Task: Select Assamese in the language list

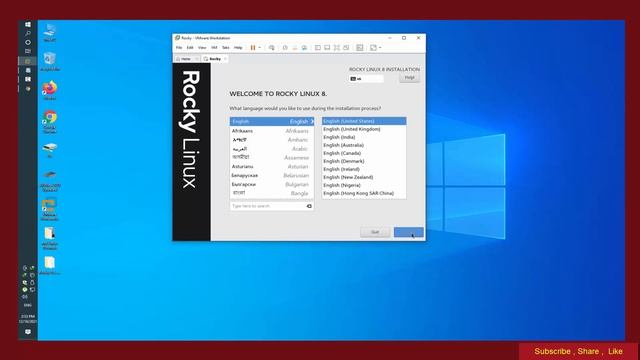Action: click(x=272, y=158)
